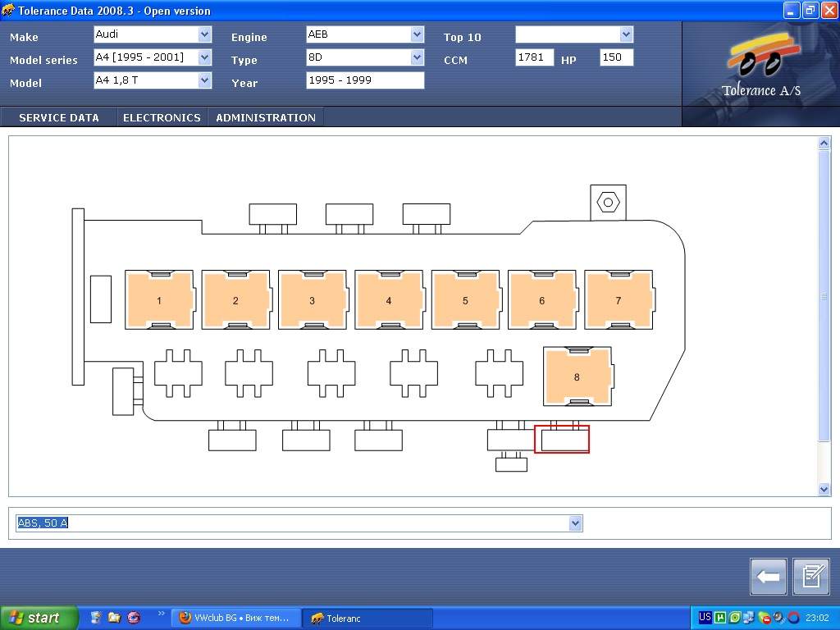Screen dimensions: 840x630
Task: Click the Year input field
Action: 365,80
